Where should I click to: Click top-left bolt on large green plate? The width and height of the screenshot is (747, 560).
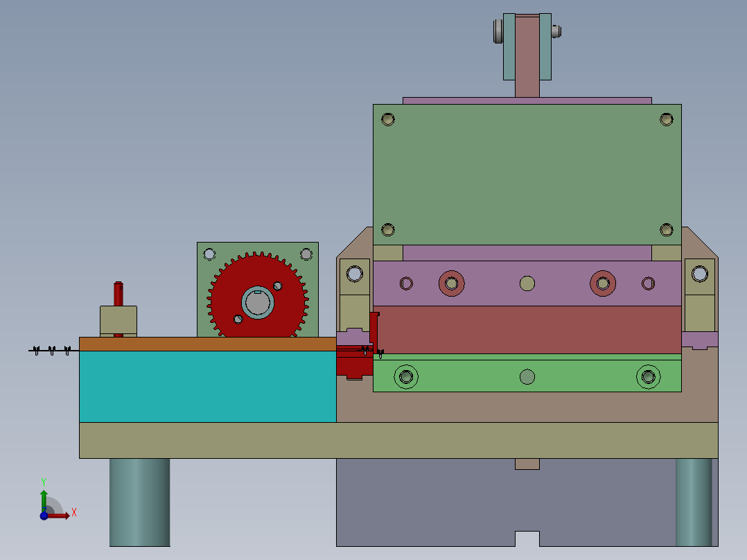(388, 119)
